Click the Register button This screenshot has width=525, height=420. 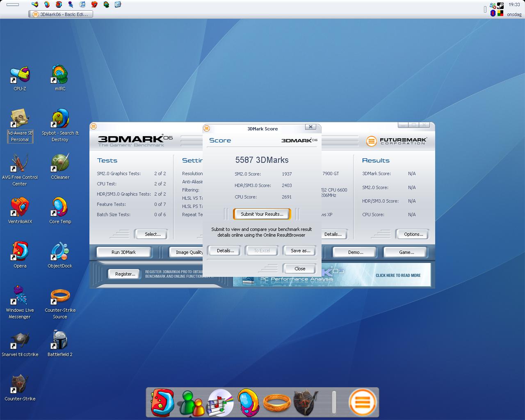(x=125, y=274)
